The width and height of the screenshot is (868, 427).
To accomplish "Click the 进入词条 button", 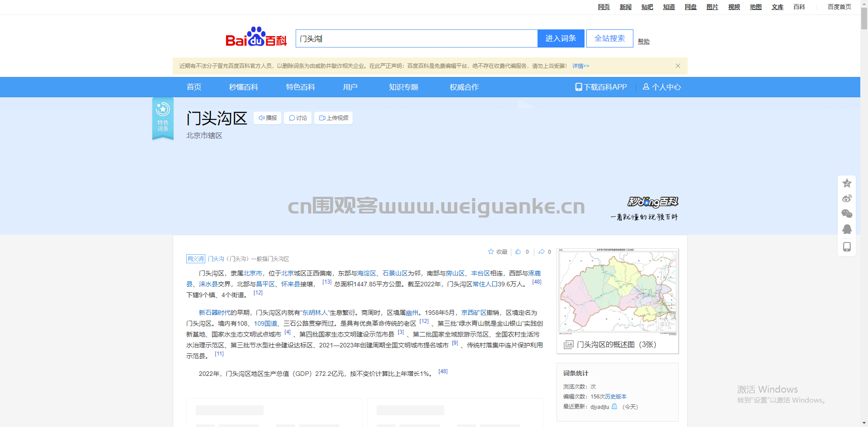I will click(x=561, y=38).
